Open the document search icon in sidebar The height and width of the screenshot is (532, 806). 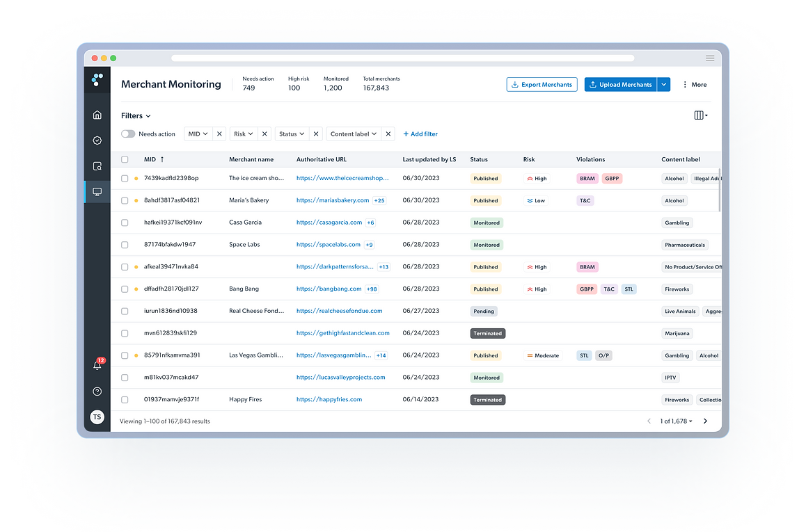(x=97, y=166)
